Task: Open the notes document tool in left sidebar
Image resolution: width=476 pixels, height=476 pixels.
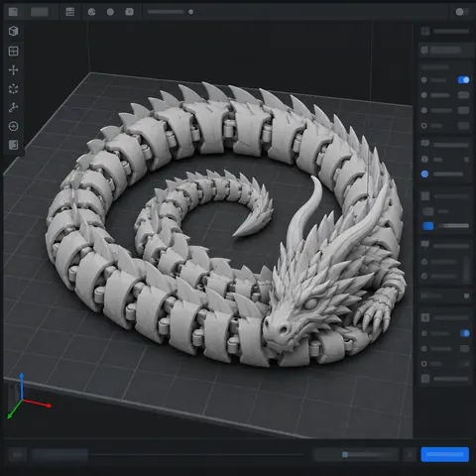Action: pyautogui.click(x=13, y=145)
